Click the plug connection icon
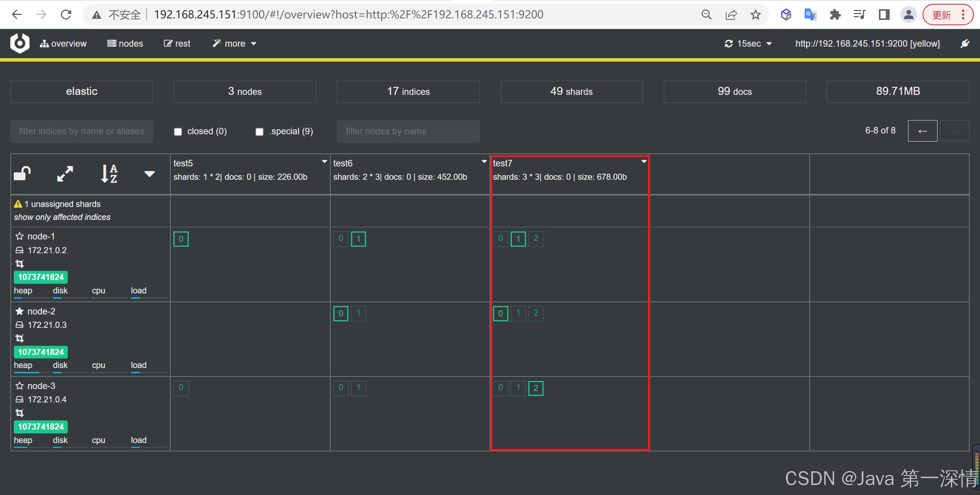Image resolution: width=980 pixels, height=495 pixels. (965, 44)
